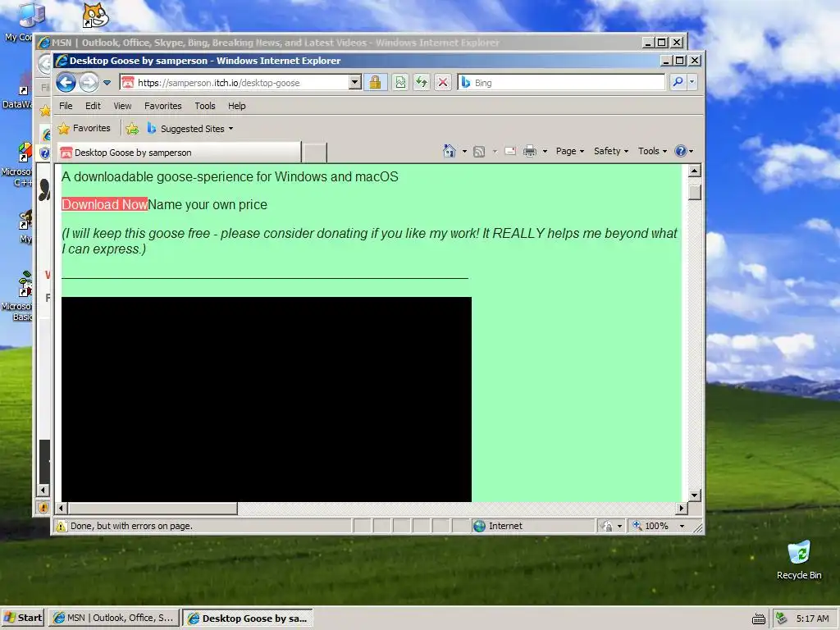Image resolution: width=840 pixels, height=630 pixels.
Task: Click the horizontal scroll left arrow
Action: 61,508
